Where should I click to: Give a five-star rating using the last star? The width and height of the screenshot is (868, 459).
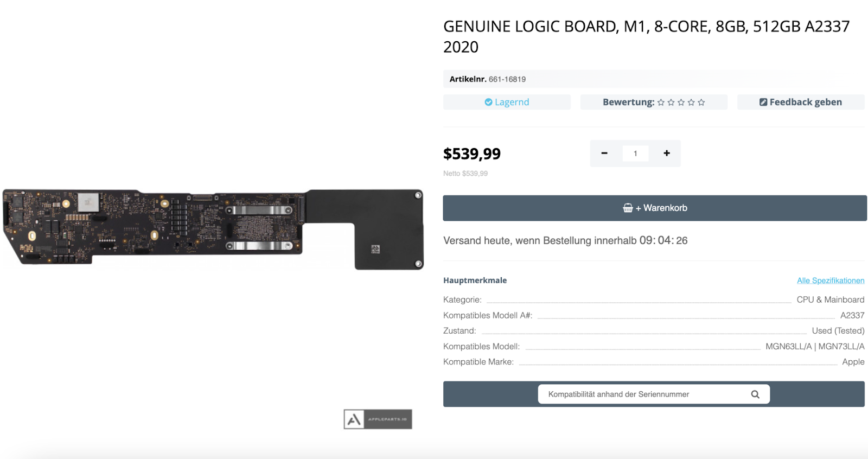click(701, 103)
